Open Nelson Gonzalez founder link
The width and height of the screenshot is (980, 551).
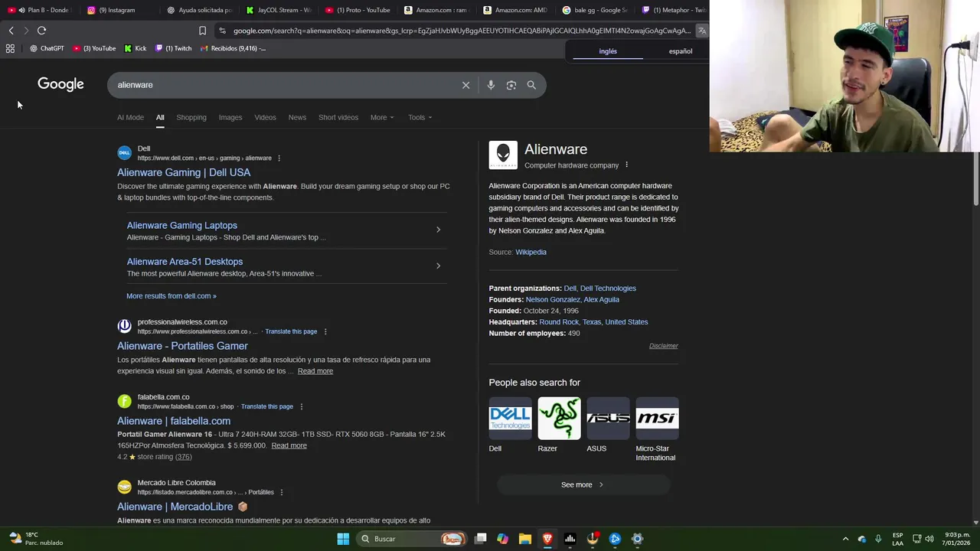click(553, 299)
